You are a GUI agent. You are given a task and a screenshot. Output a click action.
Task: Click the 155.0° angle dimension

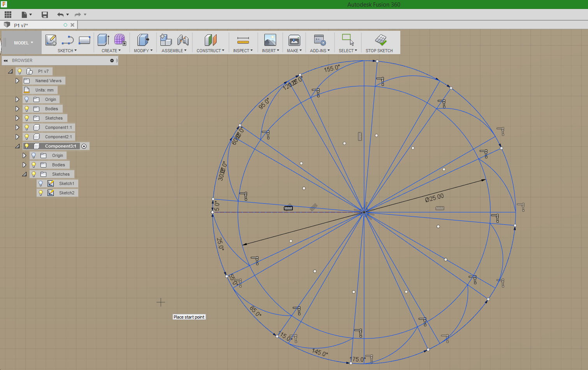[x=332, y=69]
